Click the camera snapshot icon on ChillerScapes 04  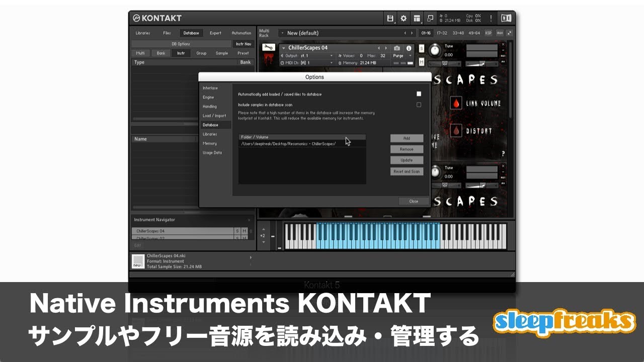click(397, 48)
